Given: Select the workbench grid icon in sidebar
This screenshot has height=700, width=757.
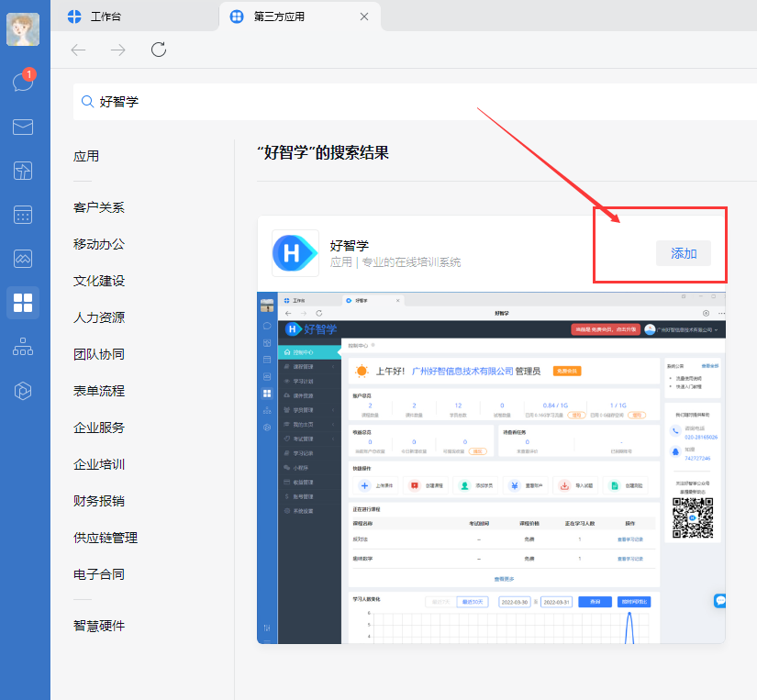Looking at the screenshot, I should pos(23,303).
